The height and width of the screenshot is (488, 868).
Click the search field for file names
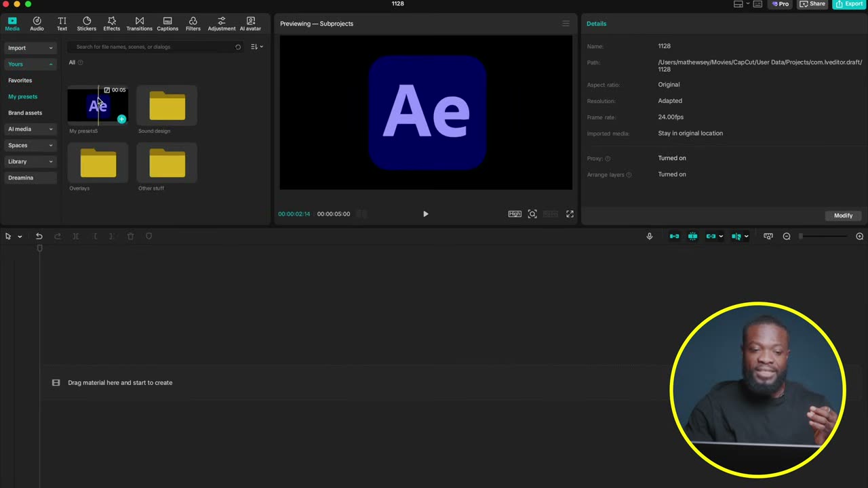click(x=154, y=47)
